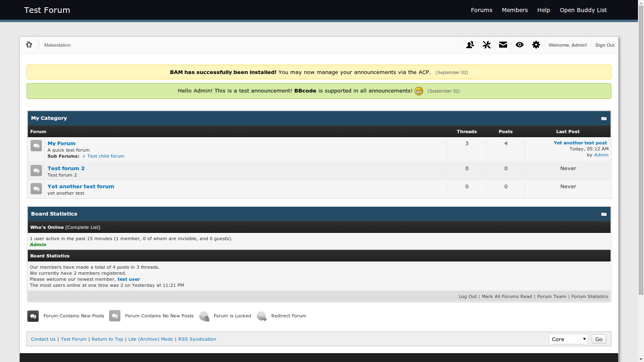Click the Test forum 2 status icon
Image resolution: width=644 pixels, height=362 pixels.
click(36, 171)
